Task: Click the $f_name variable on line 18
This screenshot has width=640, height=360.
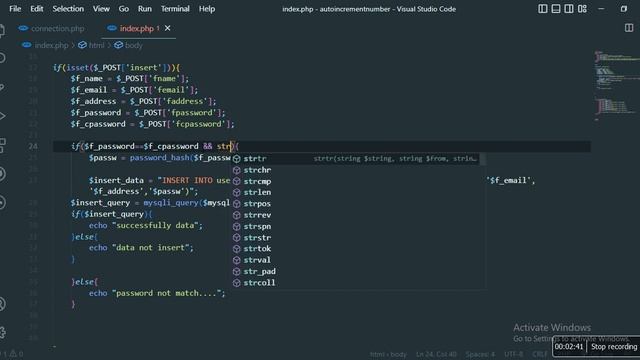Action: pyautogui.click(x=87, y=78)
